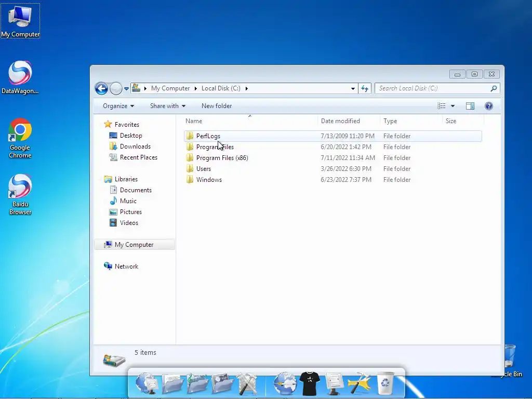Image resolution: width=532 pixels, height=399 pixels.
Task: Click dock black t-shirt icon
Action: (x=310, y=383)
